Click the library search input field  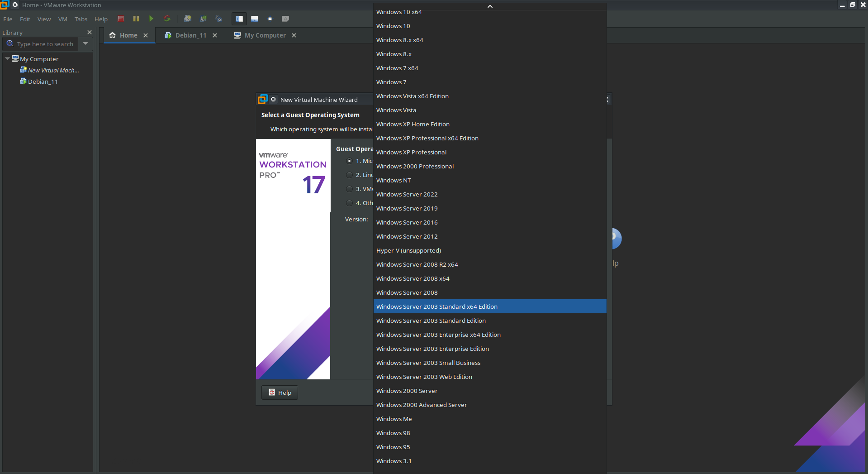point(45,44)
